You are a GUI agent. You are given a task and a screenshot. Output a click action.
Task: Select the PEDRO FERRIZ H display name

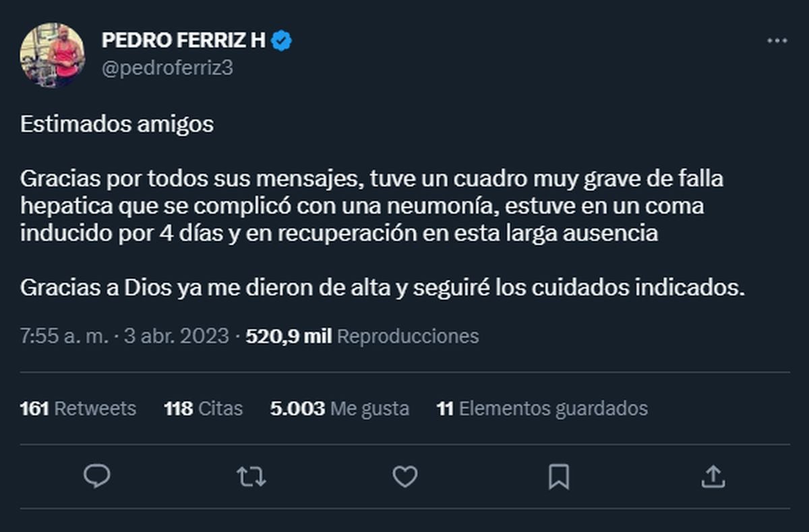point(185,39)
